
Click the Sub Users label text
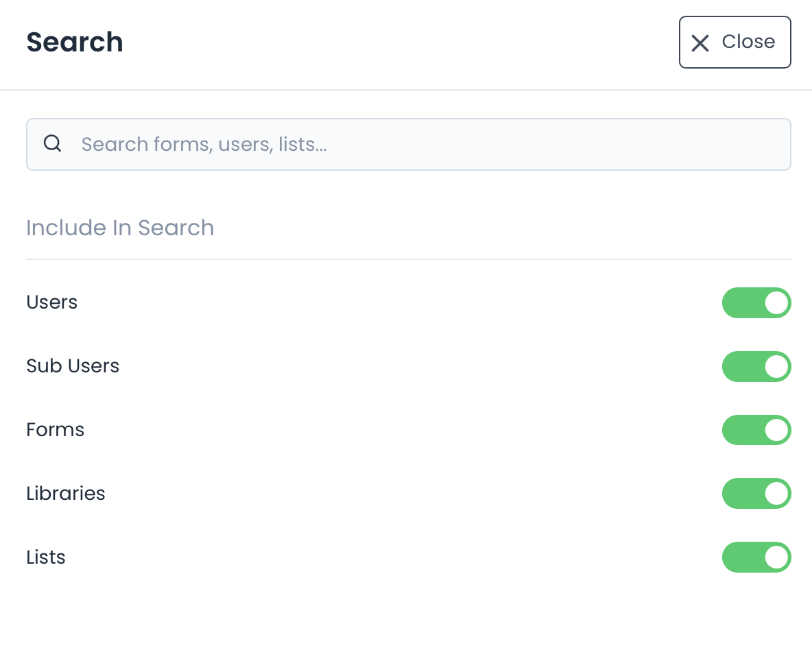pos(73,366)
